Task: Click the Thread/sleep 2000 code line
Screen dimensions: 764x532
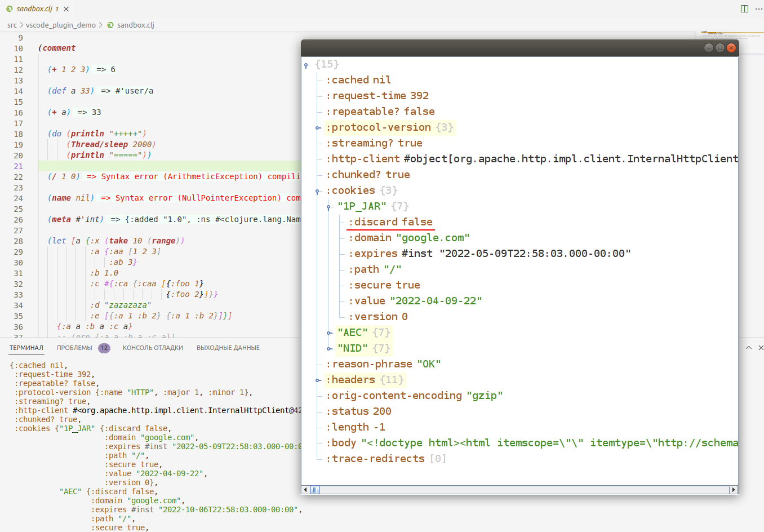Action: tap(111, 144)
